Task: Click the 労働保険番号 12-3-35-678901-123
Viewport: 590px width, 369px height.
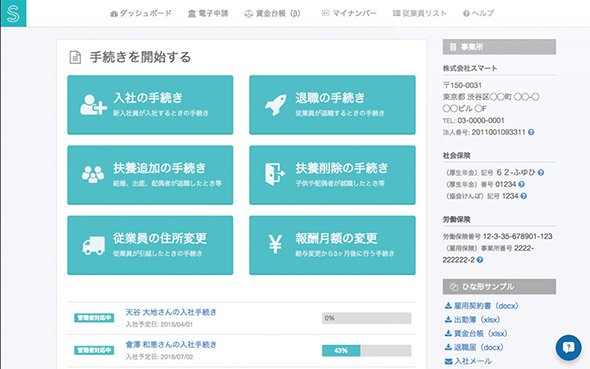Action: (x=517, y=237)
